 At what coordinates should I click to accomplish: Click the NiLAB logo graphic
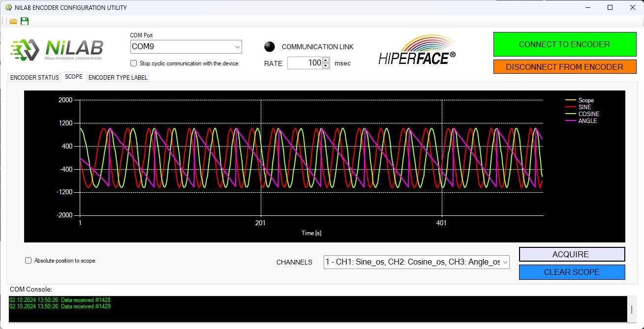[x=57, y=48]
